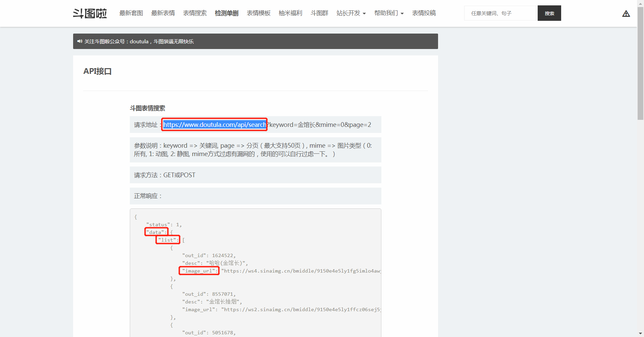Focus the keyword search input field
The image size is (644, 337).
501,13
